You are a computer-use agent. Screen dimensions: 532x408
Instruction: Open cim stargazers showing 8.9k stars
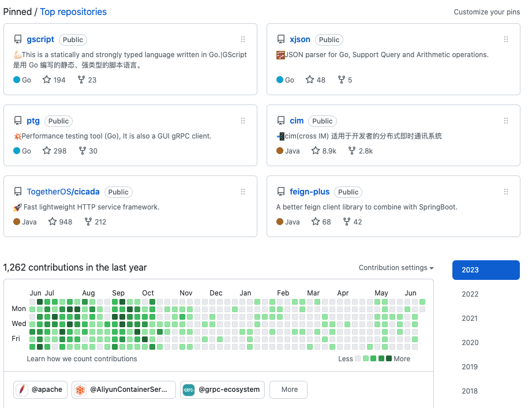[324, 151]
